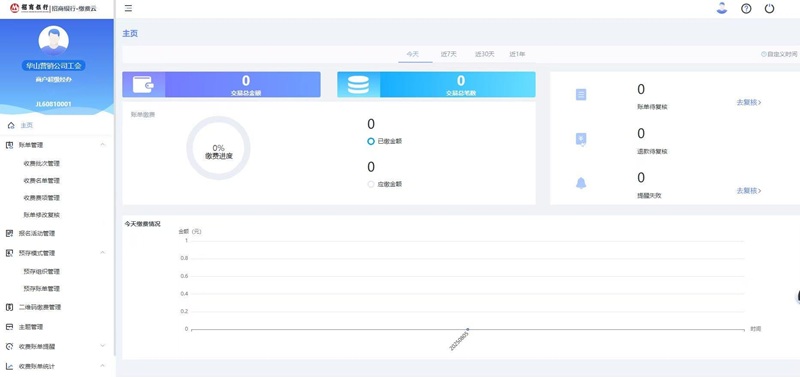This screenshot has width=800, height=377.
Task: Toggle the hamburger sidebar collapse icon
Action: (x=128, y=9)
